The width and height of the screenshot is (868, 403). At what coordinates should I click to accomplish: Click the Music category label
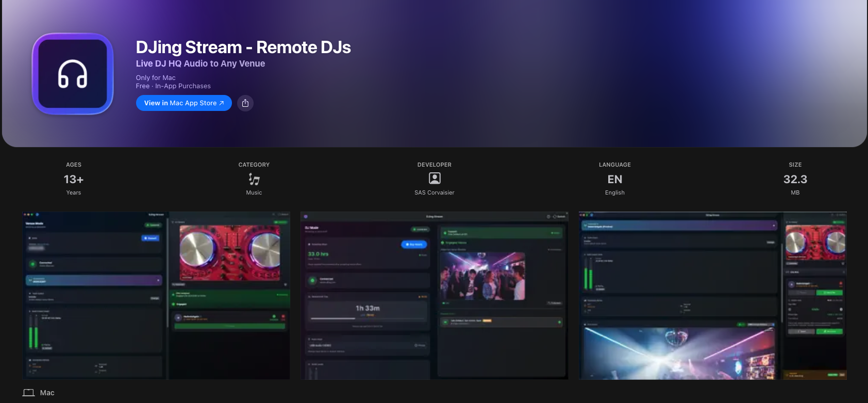coord(254,192)
